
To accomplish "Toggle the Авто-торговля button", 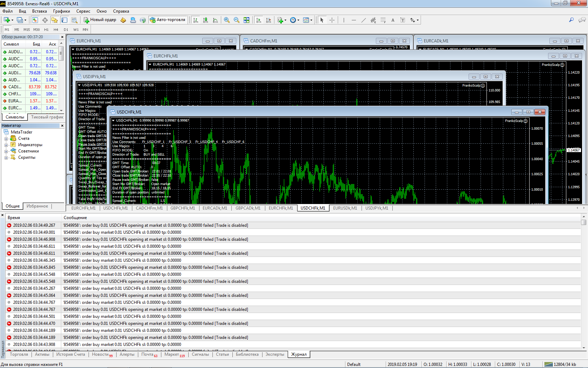I will (168, 20).
